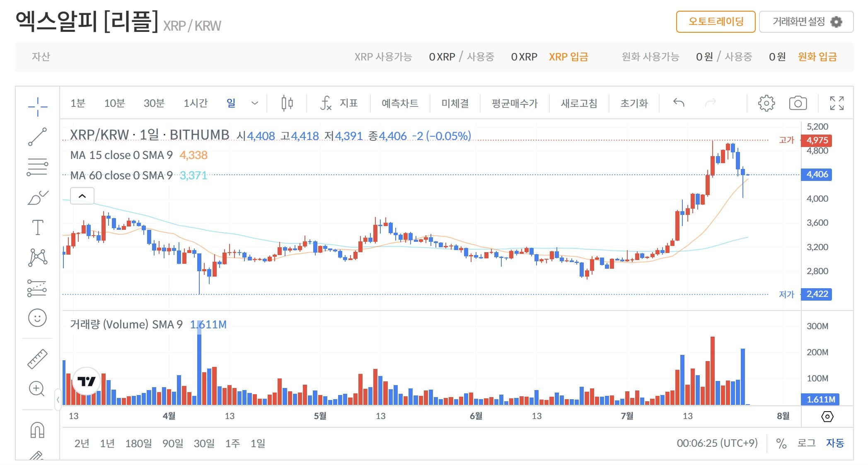Select the text annotation tool

click(x=37, y=227)
